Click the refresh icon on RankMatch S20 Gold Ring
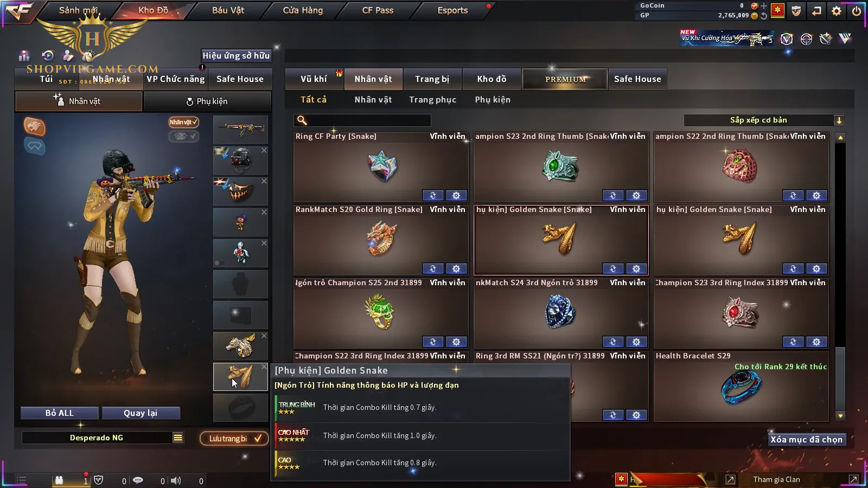This screenshot has height=488, width=868. [x=433, y=268]
